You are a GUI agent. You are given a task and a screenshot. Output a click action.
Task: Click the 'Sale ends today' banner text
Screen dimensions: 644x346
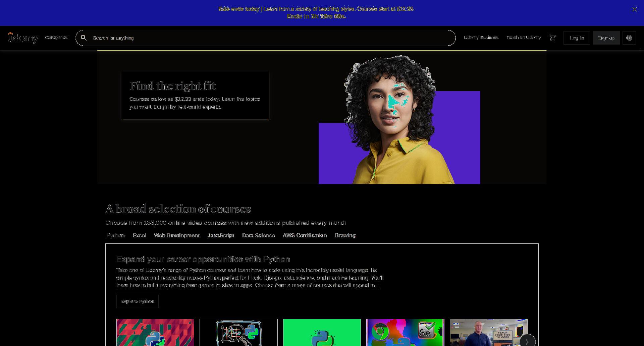pos(316,9)
